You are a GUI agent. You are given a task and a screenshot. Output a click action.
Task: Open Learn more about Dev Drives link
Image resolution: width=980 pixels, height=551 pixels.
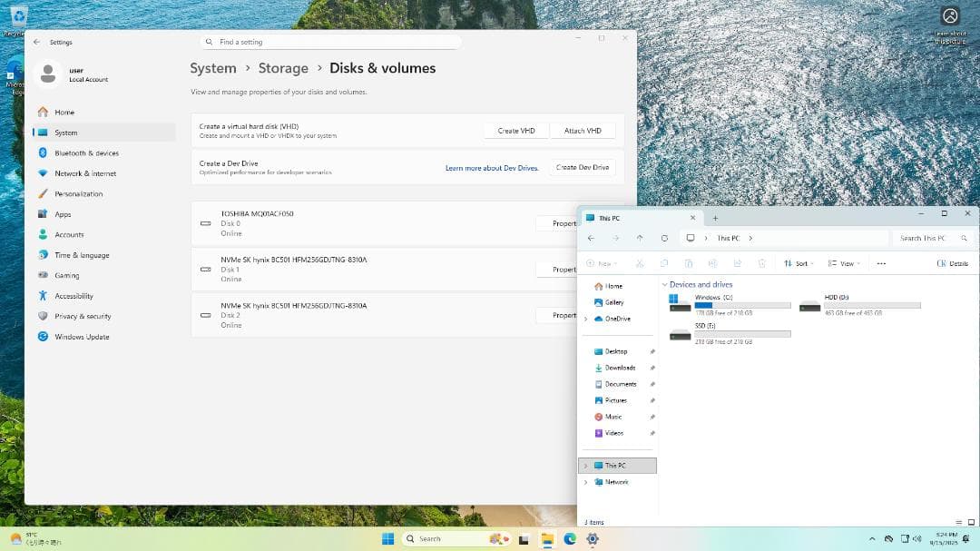point(492,168)
